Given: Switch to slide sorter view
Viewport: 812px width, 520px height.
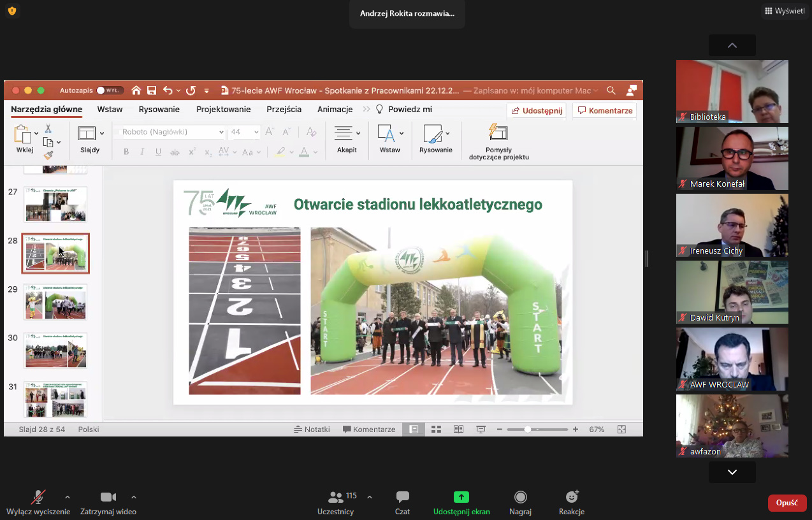Looking at the screenshot, I should coord(436,430).
